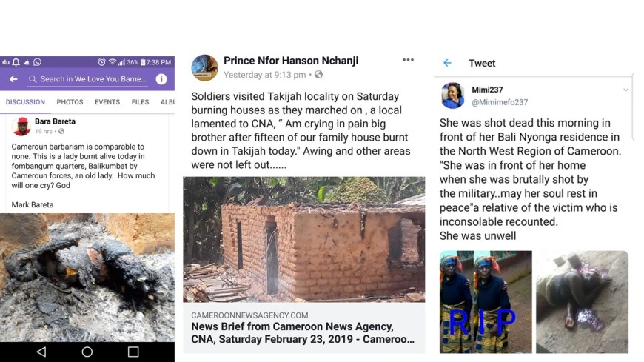Open the Cameroon News Agency news brief link
This screenshot has height=362, width=644.
click(303, 333)
